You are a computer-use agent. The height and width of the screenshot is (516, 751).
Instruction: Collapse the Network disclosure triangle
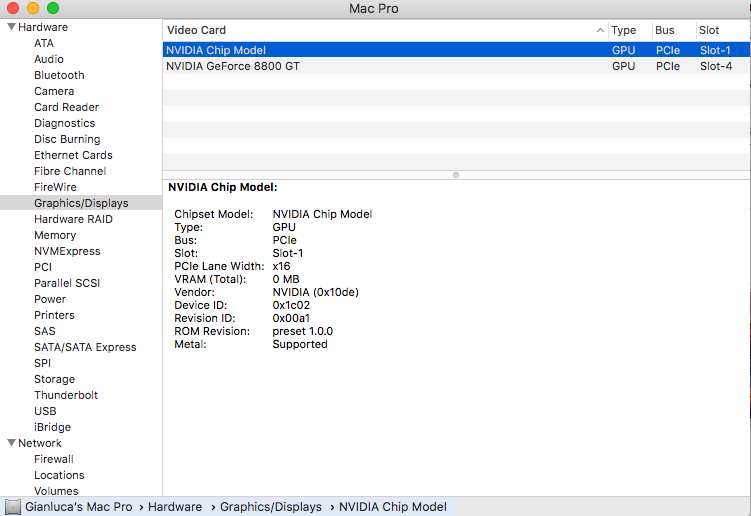(x=11, y=443)
